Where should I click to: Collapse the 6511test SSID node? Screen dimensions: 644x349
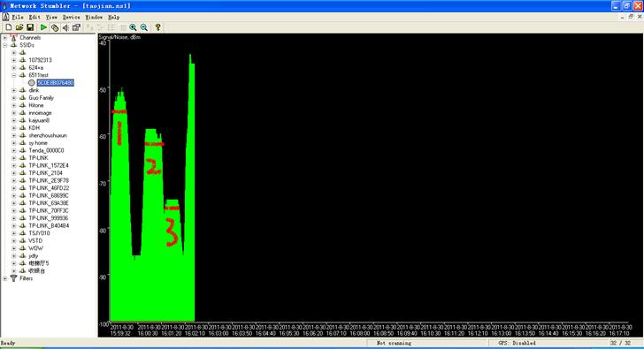[13, 75]
